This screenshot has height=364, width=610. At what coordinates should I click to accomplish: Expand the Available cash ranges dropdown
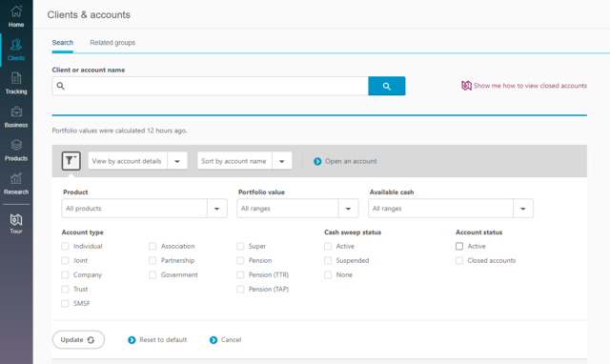tap(451, 209)
